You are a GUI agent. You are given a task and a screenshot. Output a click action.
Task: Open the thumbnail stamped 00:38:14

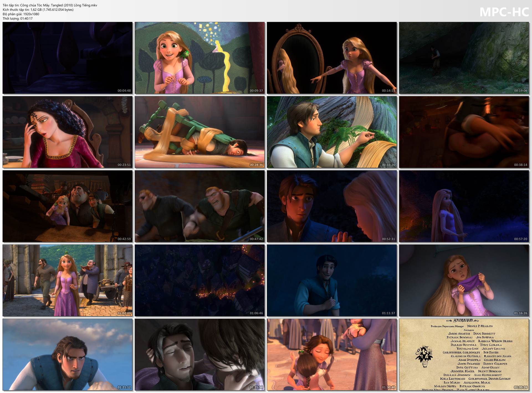[x=464, y=132]
